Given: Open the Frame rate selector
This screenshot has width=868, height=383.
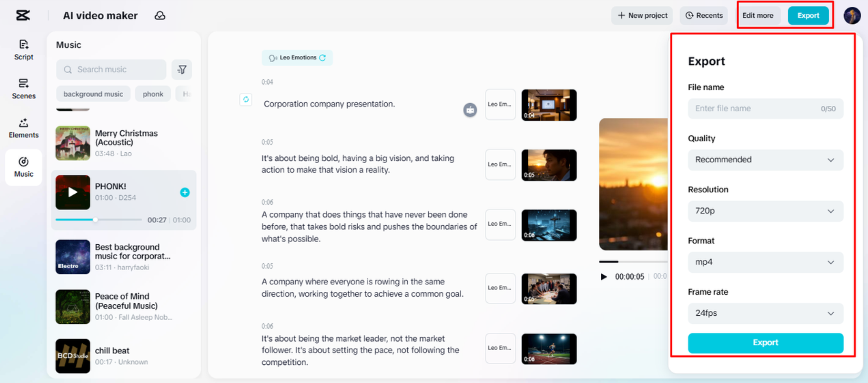Looking at the screenshot, I should click(765, 313).
